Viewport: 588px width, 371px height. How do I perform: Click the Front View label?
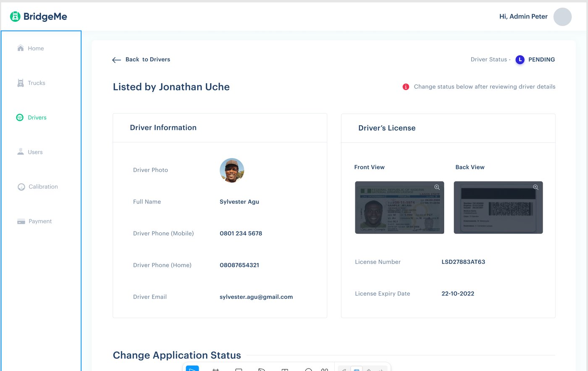tap(369, 167)
